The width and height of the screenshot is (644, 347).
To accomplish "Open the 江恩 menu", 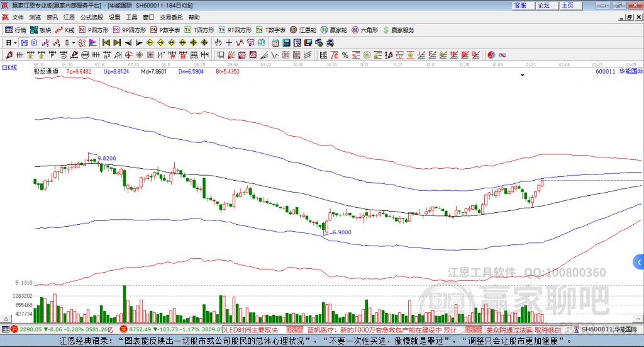I will [x=69, y=17].
